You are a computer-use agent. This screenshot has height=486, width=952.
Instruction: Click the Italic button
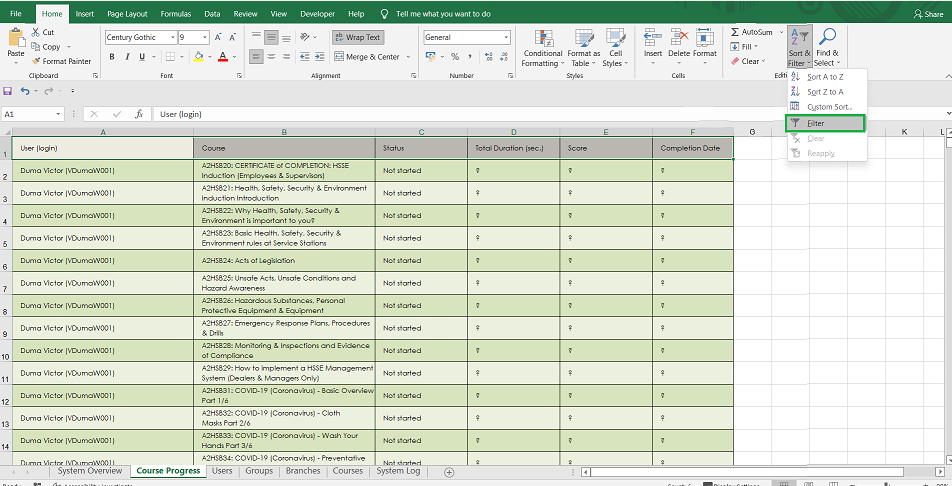click(127, 57)
